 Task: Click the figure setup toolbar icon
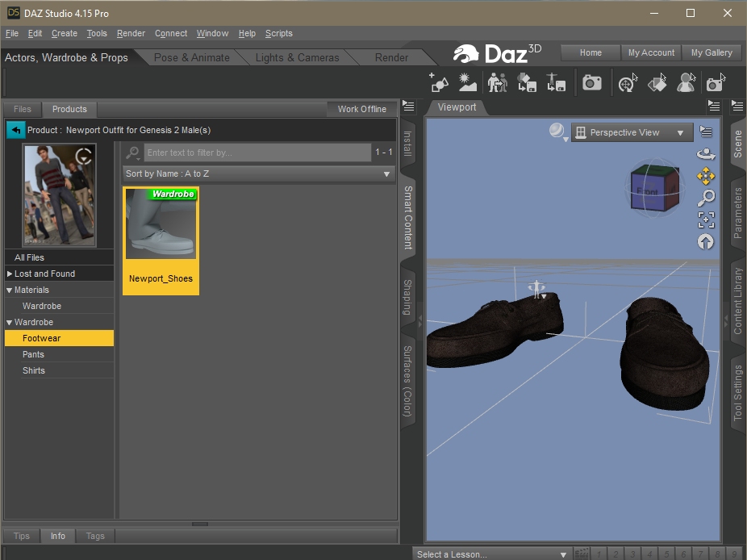(498, 82)
